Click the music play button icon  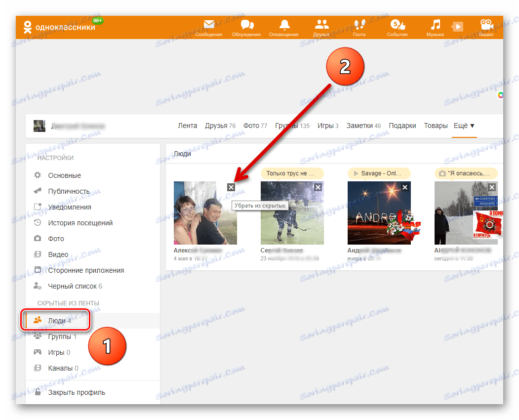457,27
